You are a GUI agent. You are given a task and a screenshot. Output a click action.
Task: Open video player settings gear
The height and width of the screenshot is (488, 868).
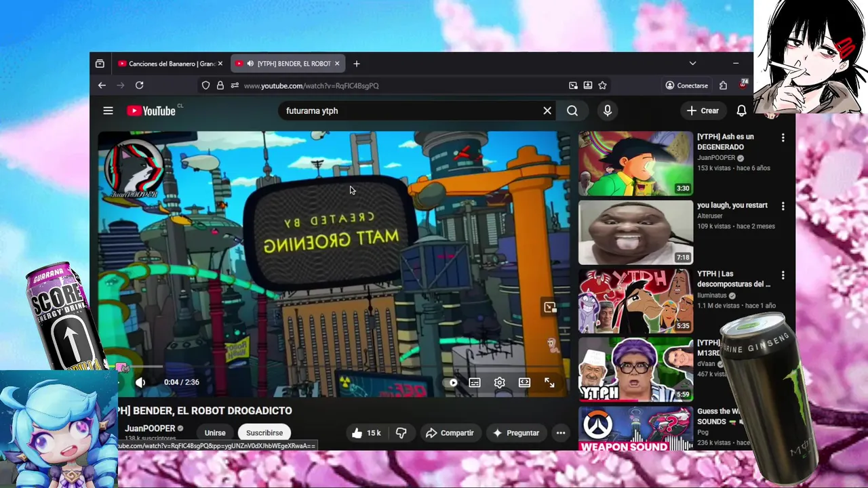(499, 383)
